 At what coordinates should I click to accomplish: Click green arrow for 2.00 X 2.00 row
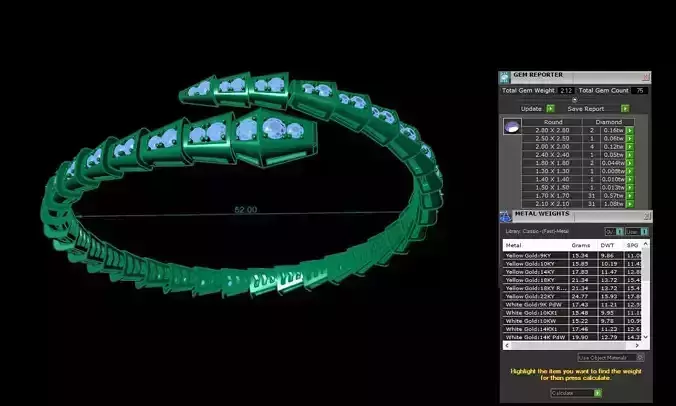(x=630, y=147)
